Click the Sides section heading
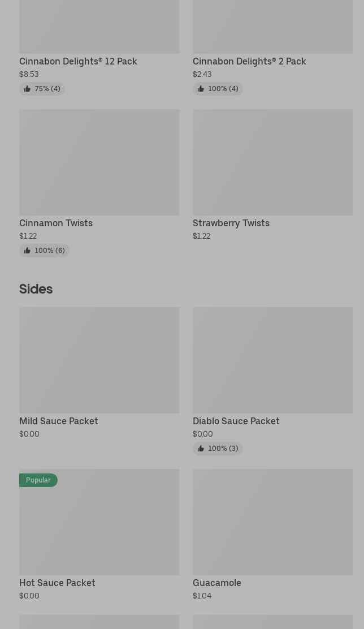364x629 pixels. click(36, 289)
